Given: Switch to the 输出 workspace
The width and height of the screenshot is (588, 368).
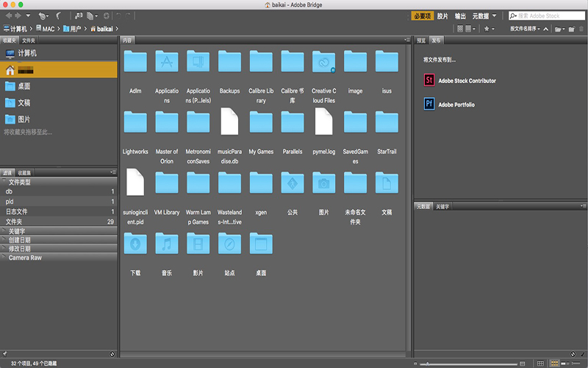Looking at the screenshot, I should [x=460, y=15].
